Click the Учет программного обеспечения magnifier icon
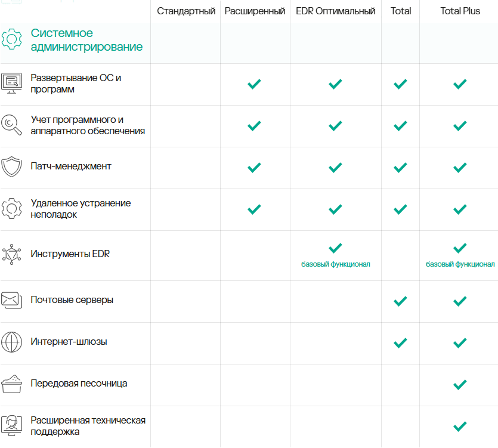The height and width of the screenshot is (448, 498). point(12,125)
